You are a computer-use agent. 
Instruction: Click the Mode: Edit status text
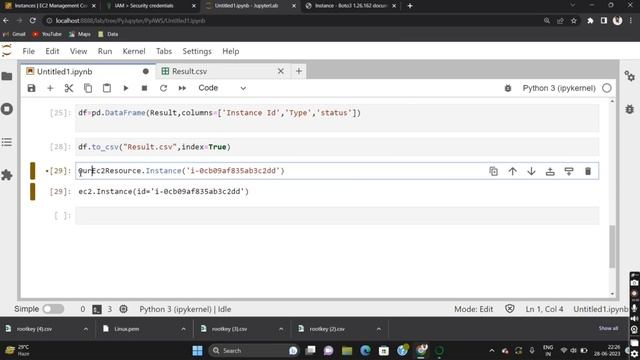tap(473, 309)
